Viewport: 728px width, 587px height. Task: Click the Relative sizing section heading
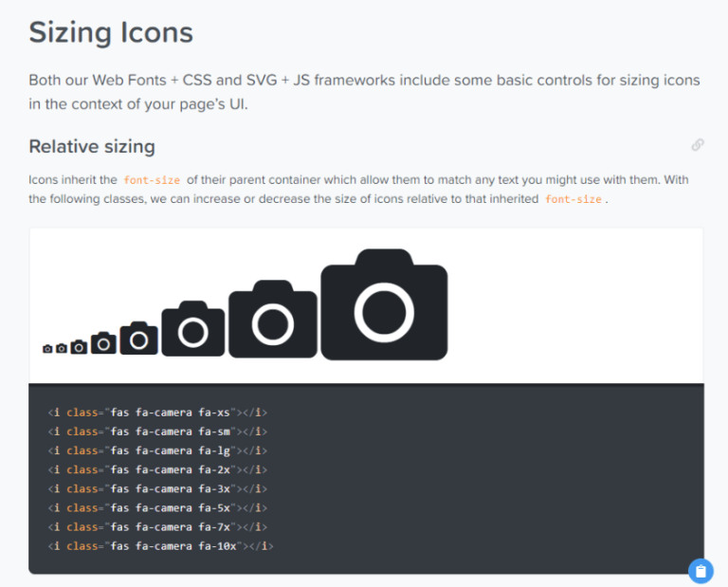coord(92,146)
